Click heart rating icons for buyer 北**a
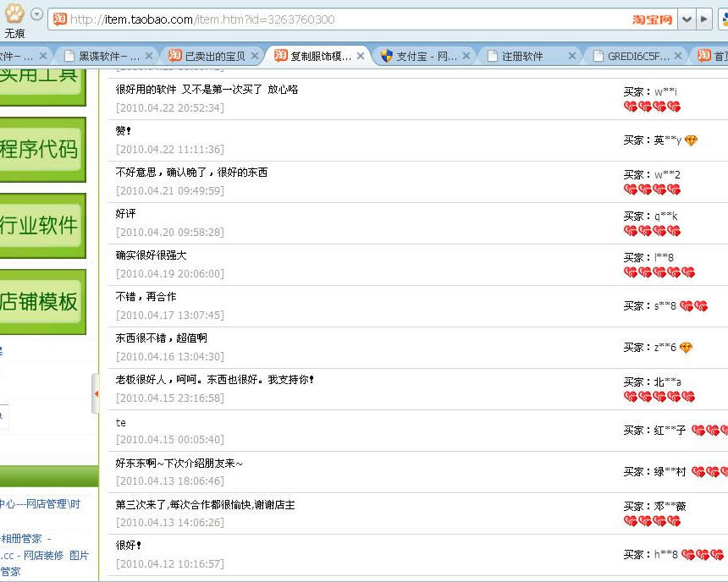728x582 pixels. 659,397
